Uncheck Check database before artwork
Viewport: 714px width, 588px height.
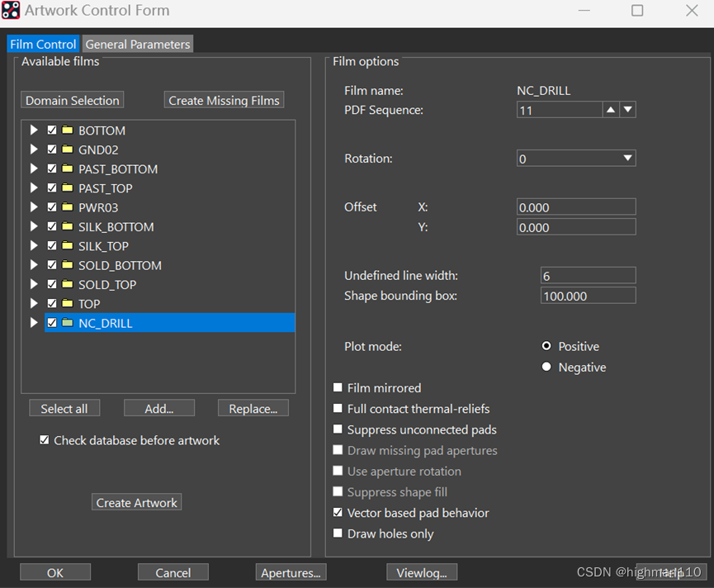[45, 440]
